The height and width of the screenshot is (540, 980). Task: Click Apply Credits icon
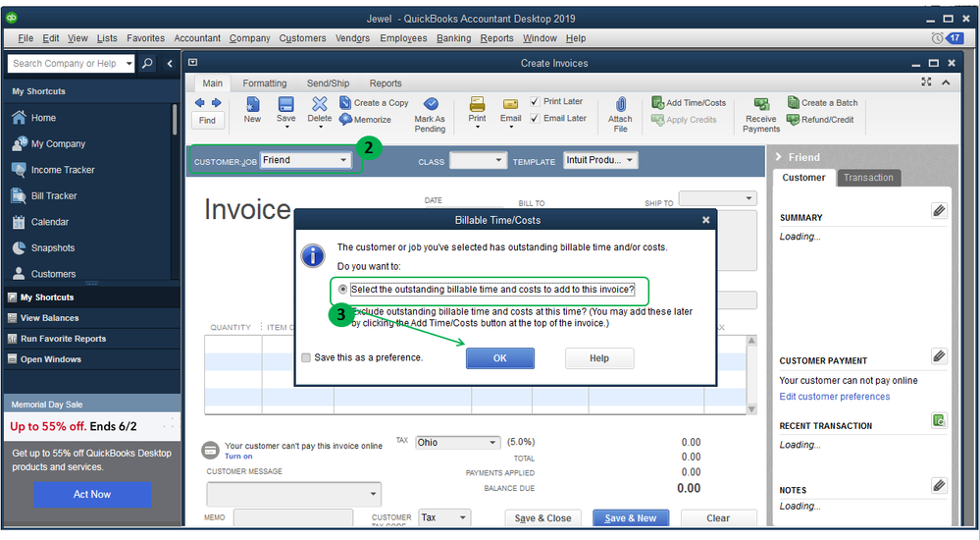(657, 120)
